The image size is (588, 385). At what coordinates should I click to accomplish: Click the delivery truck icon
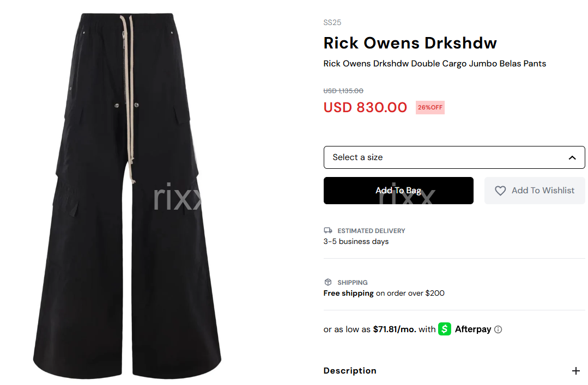(x=328, y=230)
